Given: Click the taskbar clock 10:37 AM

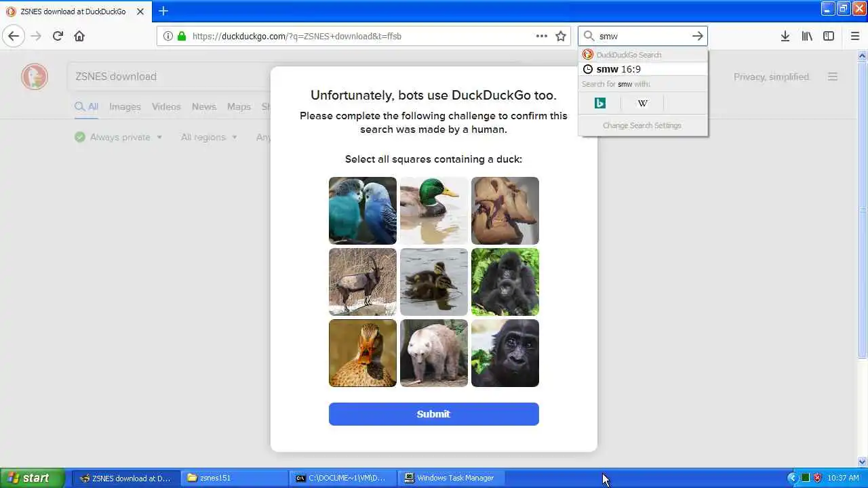Looking at the screenshot, I should point(843,478).
